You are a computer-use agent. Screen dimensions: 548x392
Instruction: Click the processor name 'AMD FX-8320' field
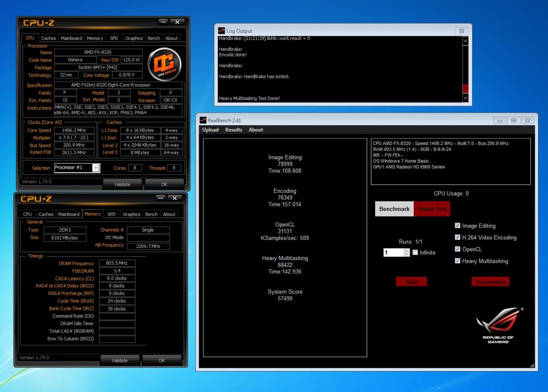98,52
